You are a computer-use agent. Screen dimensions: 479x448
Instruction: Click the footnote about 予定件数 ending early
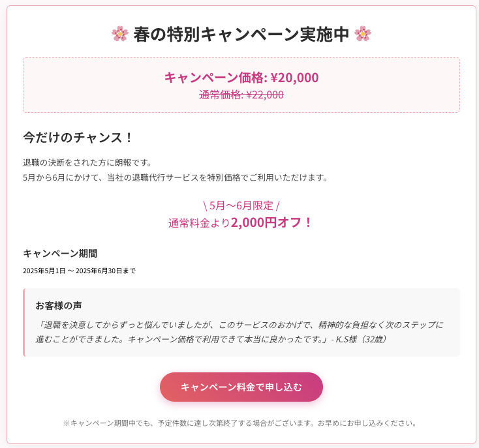coord(240,423)
